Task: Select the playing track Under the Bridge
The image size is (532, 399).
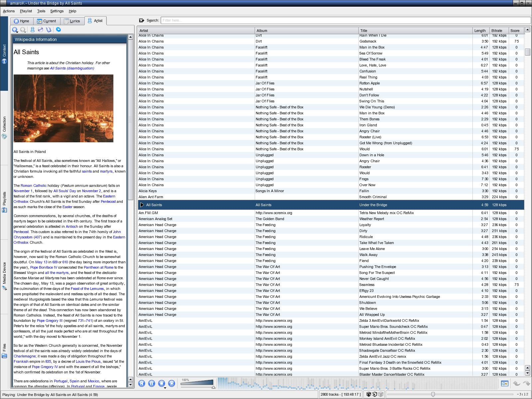Action: [331, 205]
